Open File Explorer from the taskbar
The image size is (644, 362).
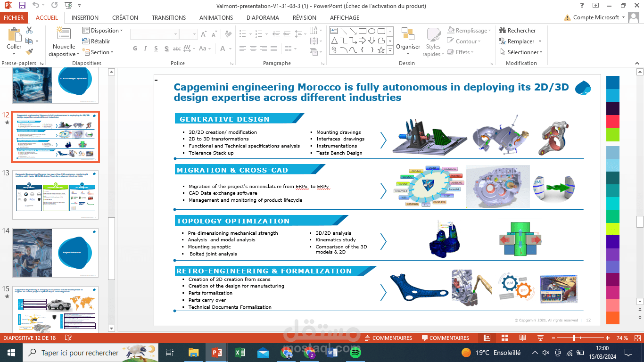point(193,353)
